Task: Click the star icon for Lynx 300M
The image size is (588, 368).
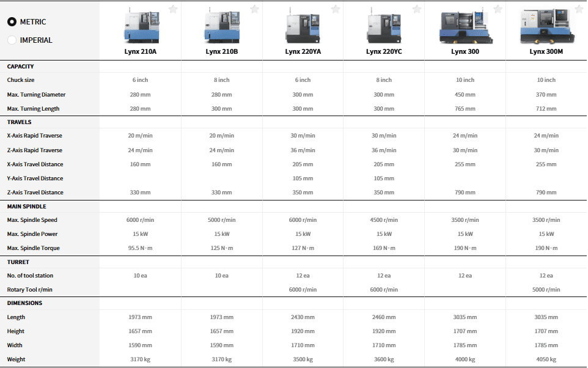Action: click(x=579, y=9)
